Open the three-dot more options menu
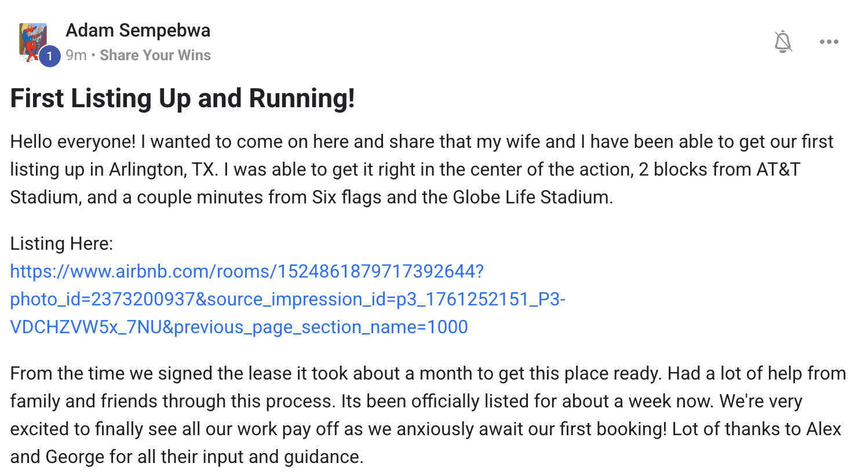The image size is (868, 474). (829, 42)
